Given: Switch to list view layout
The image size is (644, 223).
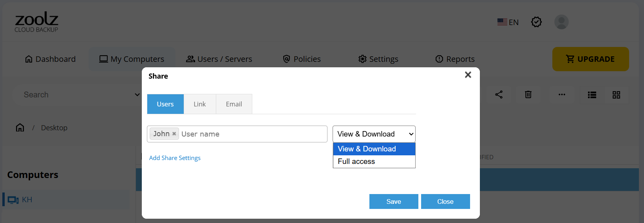Looking at the screenshot, I should [x=592, y=95].
